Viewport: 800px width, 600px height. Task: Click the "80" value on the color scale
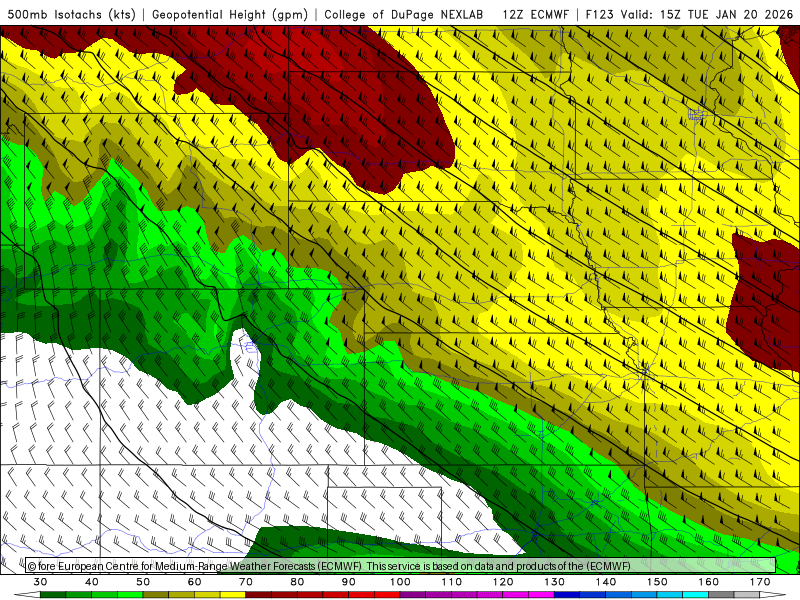click(x=297, y=582)
